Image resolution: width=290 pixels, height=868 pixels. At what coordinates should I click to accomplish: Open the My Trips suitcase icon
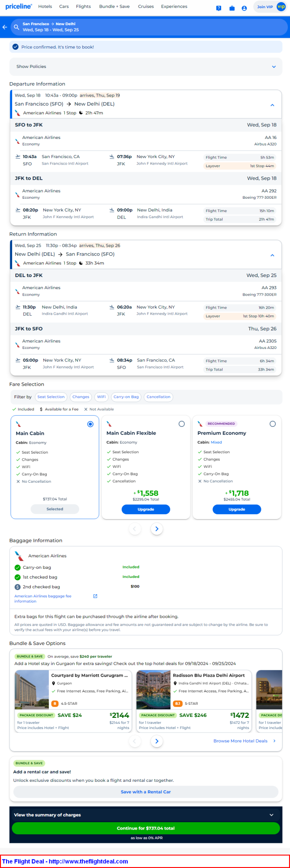[232, 8]
